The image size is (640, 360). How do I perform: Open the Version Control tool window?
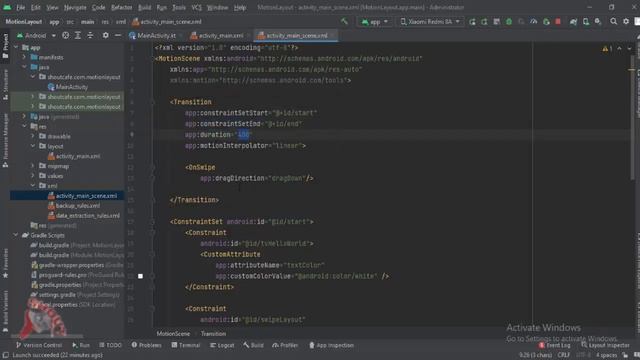39,345
